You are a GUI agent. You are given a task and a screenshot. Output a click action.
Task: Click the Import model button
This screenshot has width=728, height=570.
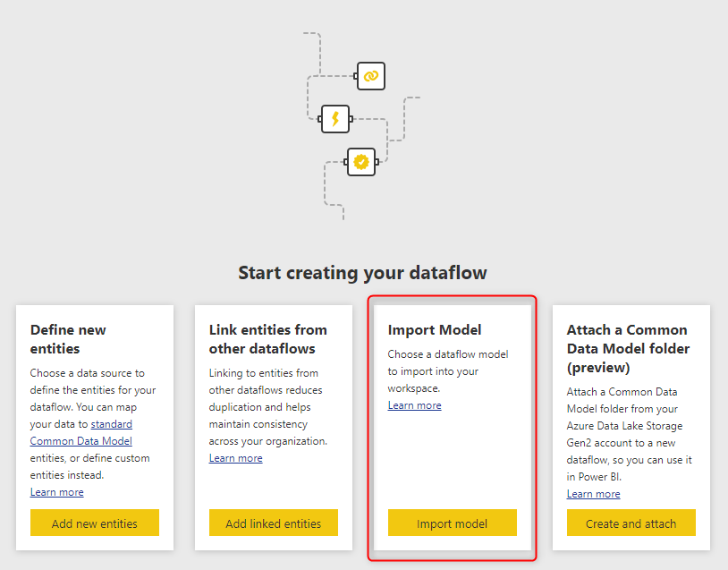pyautogui.click(x=453, y=523)
